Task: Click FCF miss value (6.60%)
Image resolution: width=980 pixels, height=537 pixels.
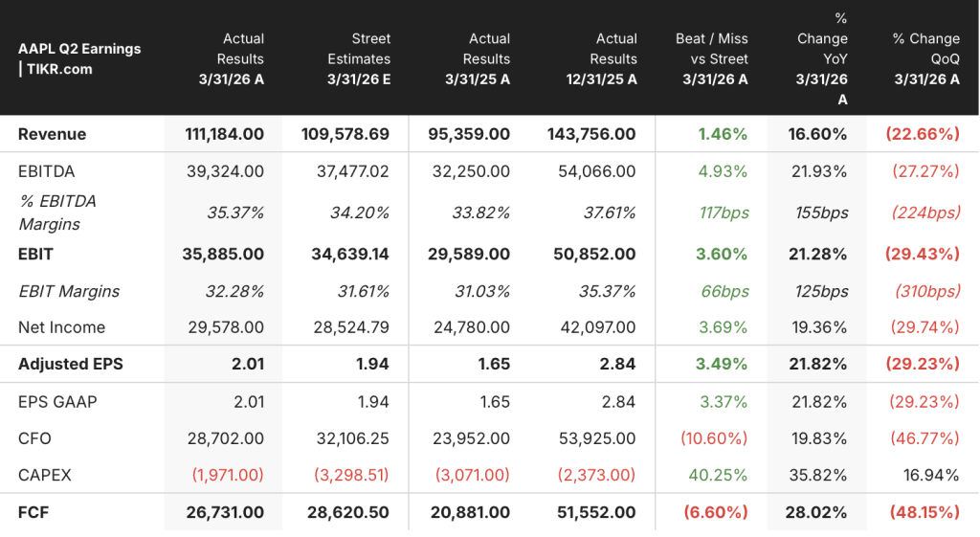Action: pos(716,513)
